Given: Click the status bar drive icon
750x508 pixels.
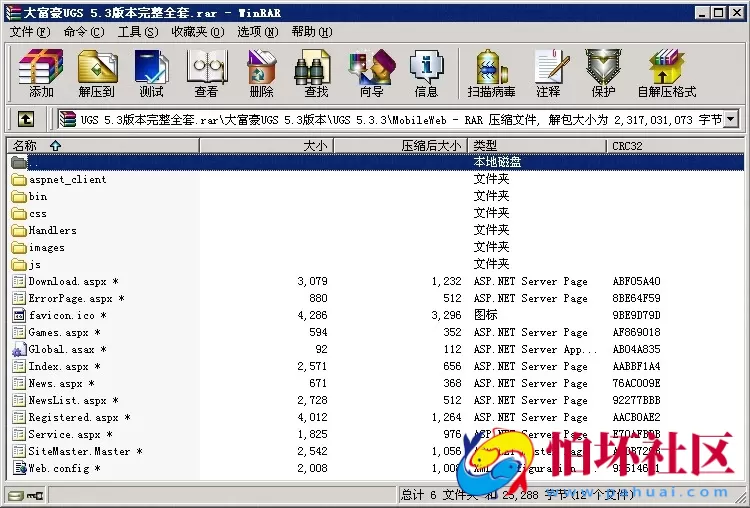Looking at the screenshot, I should pos(15,495).
